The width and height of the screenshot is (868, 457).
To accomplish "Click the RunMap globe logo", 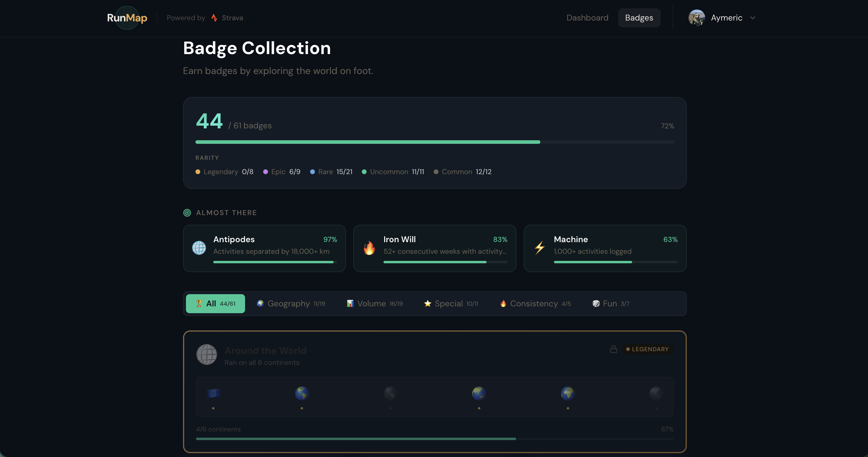I will (127, 18).
